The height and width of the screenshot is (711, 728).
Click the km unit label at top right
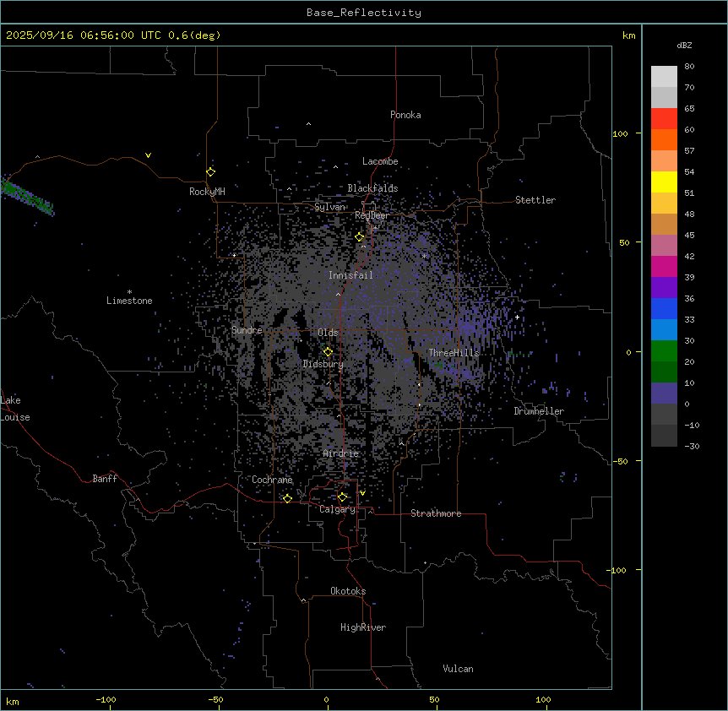pyautogui.click(x=628, y=35)
